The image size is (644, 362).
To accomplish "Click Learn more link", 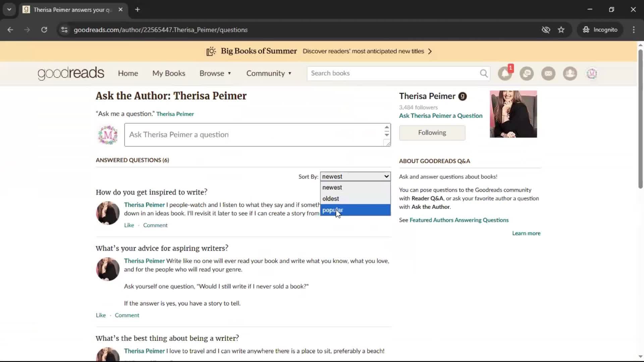I will tap(526, 233).
